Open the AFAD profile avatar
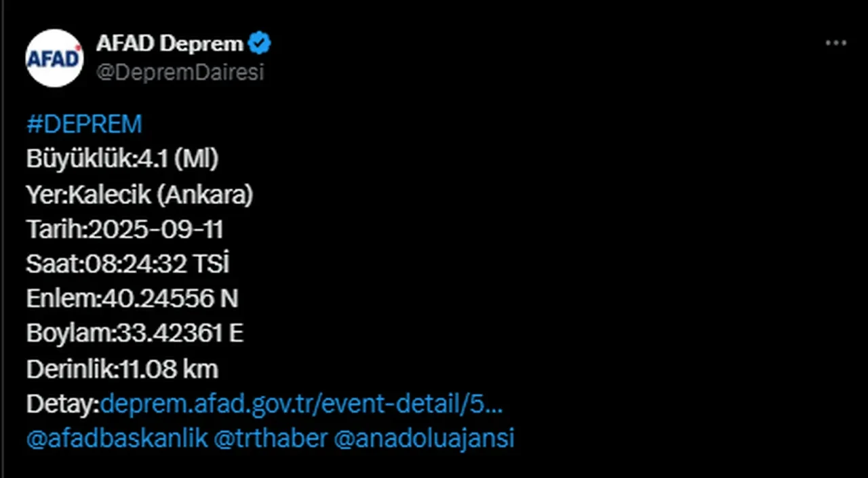 (x=54, y=58)
